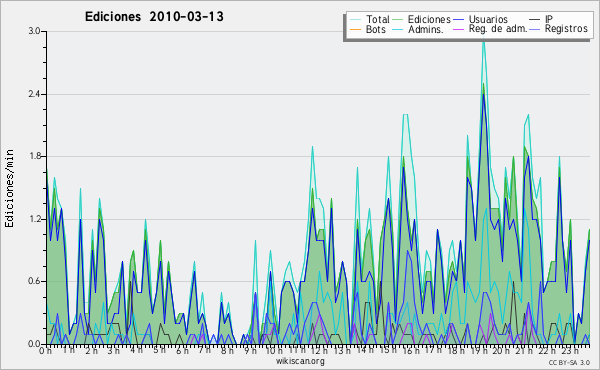Click the orange Bots line swatch in legend
The height and width of the screenshot is (370, 600).
coord(356,29)
